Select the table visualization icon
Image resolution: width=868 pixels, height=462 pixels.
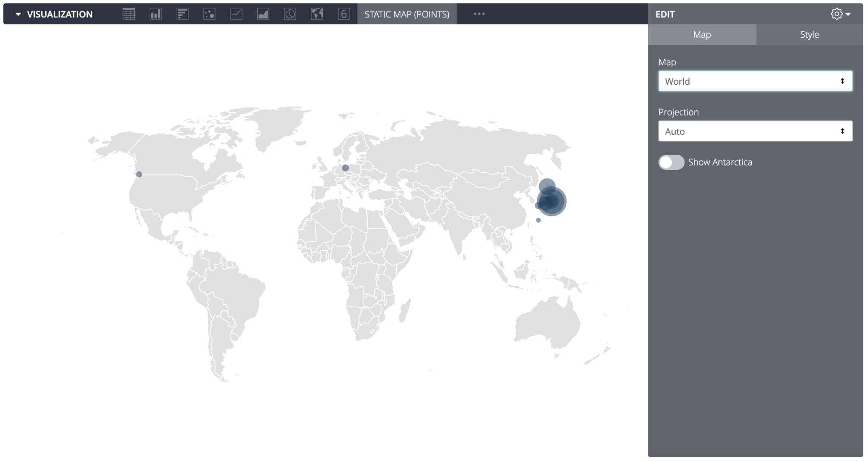coord(128,14)
